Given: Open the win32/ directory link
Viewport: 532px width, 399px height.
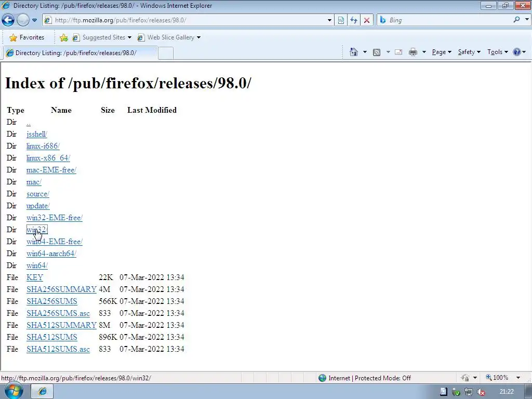Looking at the screenshot, I should point(37,230).
